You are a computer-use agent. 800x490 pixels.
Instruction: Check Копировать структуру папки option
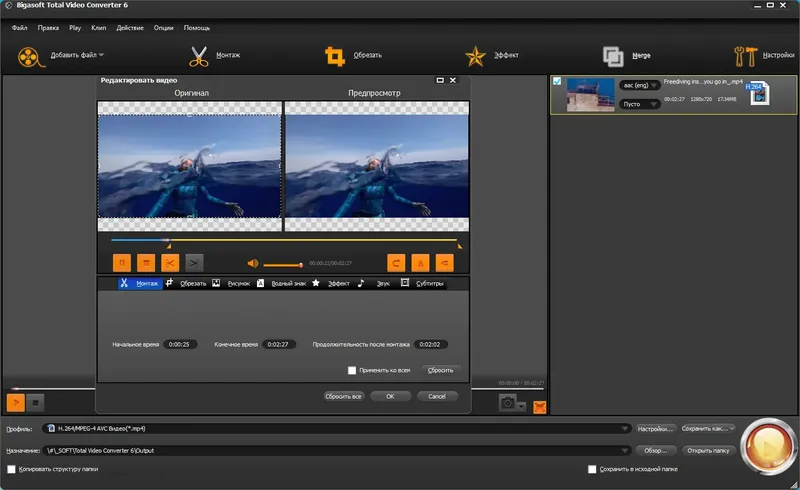click(11, 469)
